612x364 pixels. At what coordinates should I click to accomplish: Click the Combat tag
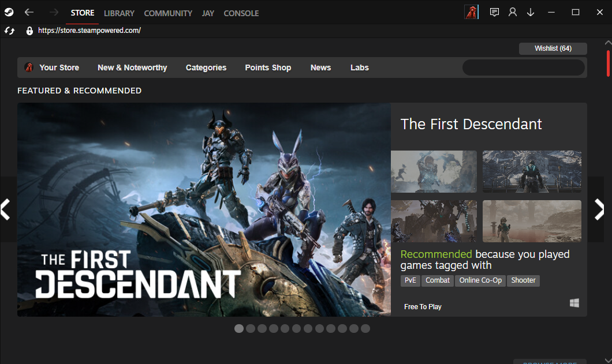(438, 280)
